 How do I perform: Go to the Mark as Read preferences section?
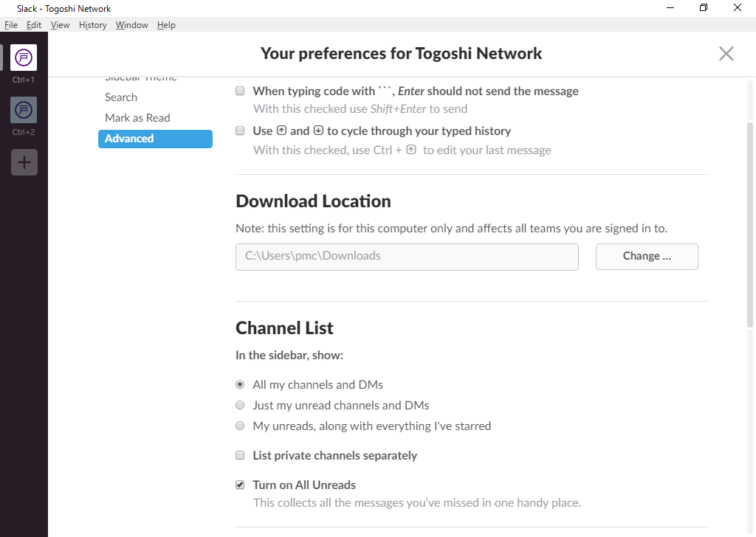[137, 118]
